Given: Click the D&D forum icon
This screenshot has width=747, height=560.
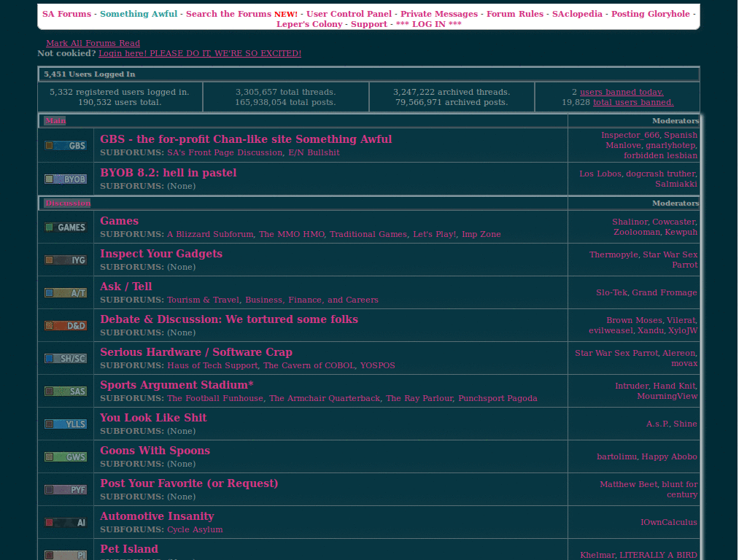Looking at the screenshot, I should [66, 326].
